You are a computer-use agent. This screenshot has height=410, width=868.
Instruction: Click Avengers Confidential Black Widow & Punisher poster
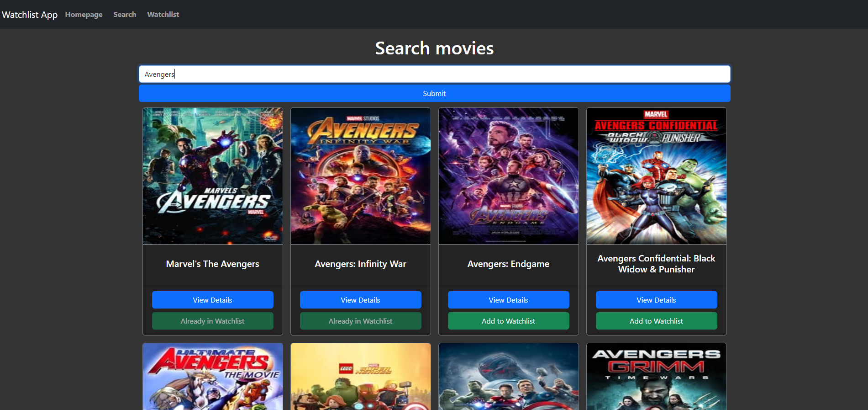coord(657,176)
